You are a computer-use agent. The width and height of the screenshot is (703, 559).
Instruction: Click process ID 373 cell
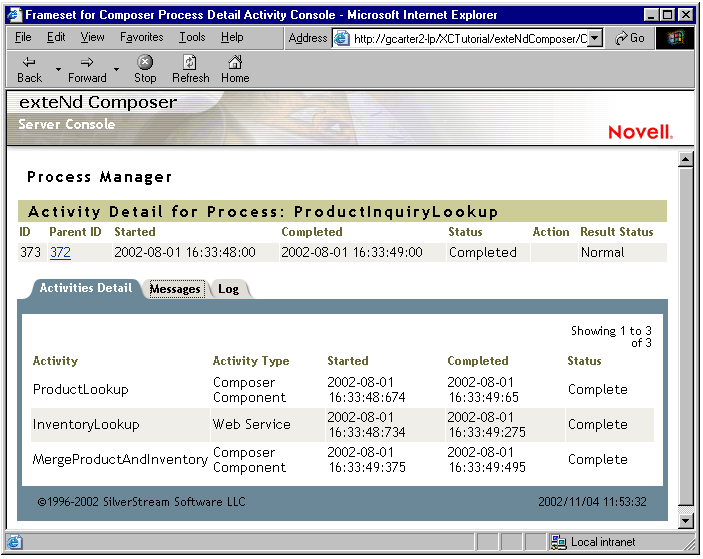coord(30,252)
